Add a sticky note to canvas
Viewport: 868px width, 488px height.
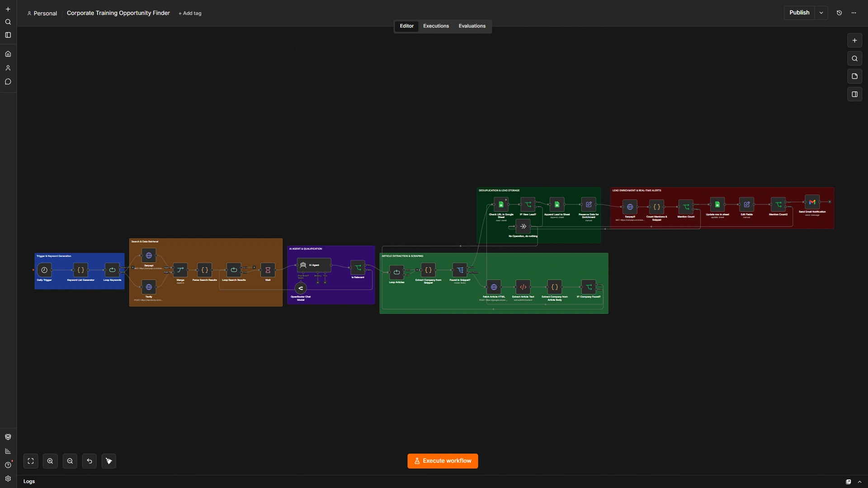click(x=854, y=76)
